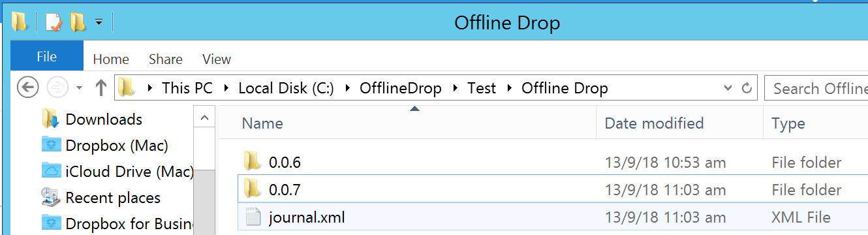The height and width of the screenshot is (235, 868).
Task: Click the journal.xml file icon
Action: tap(253, 217)
